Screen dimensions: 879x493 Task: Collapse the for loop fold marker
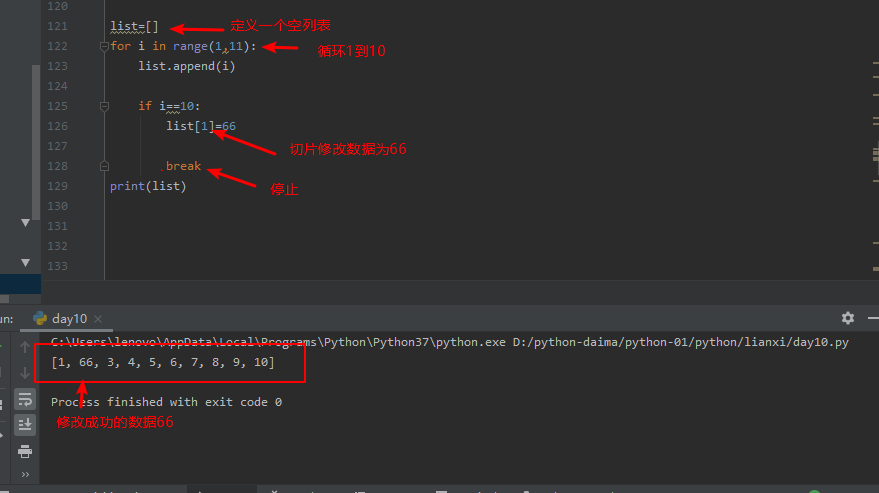pyautogui.click(x=104, y=47)
